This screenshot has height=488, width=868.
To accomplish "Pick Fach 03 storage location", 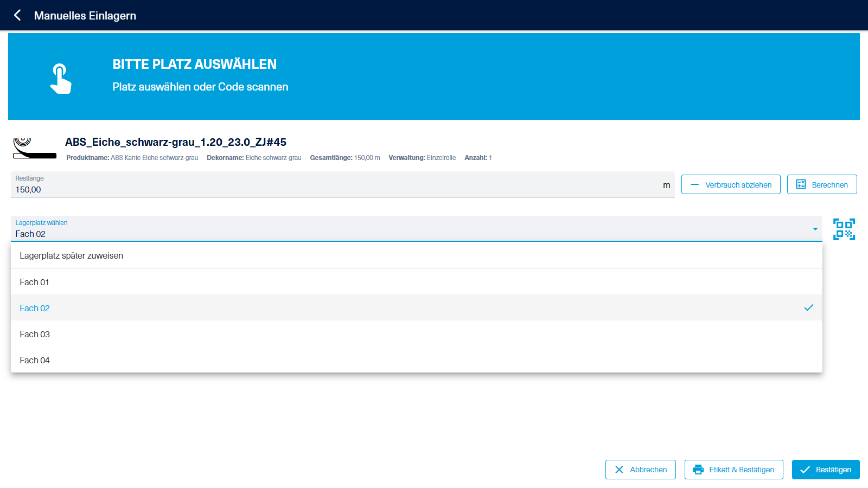I will tap(417, 334).
